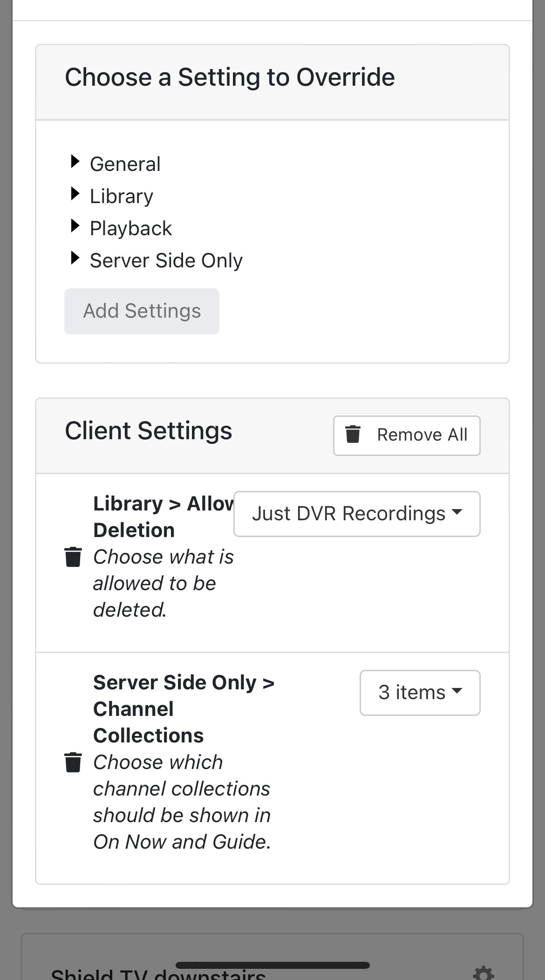The height and width of the screenshot is (980, 545).
Task: Expand the Library category arrow
Action: 75,194
